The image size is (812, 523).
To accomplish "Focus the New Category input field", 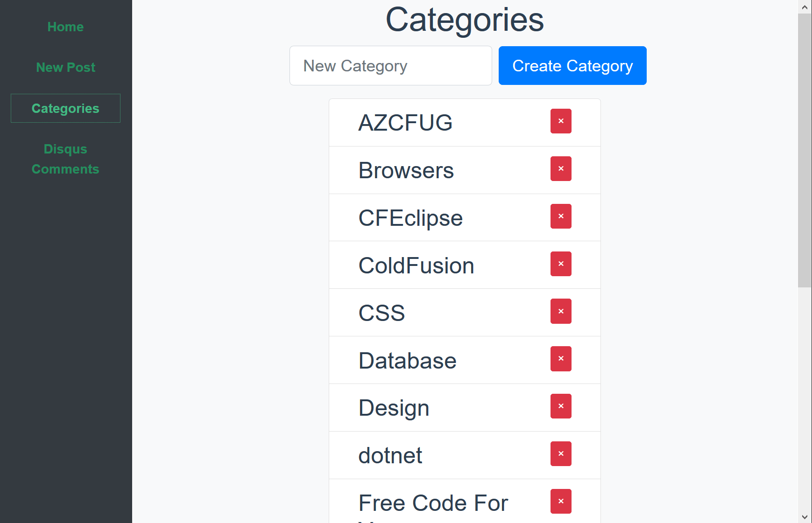I will (x=391, y=66).
